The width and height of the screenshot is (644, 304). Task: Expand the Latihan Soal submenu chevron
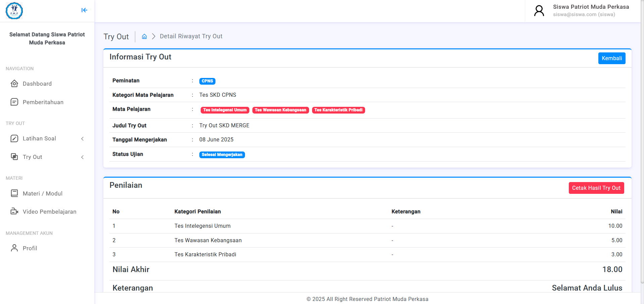click(x=83, y=139)
